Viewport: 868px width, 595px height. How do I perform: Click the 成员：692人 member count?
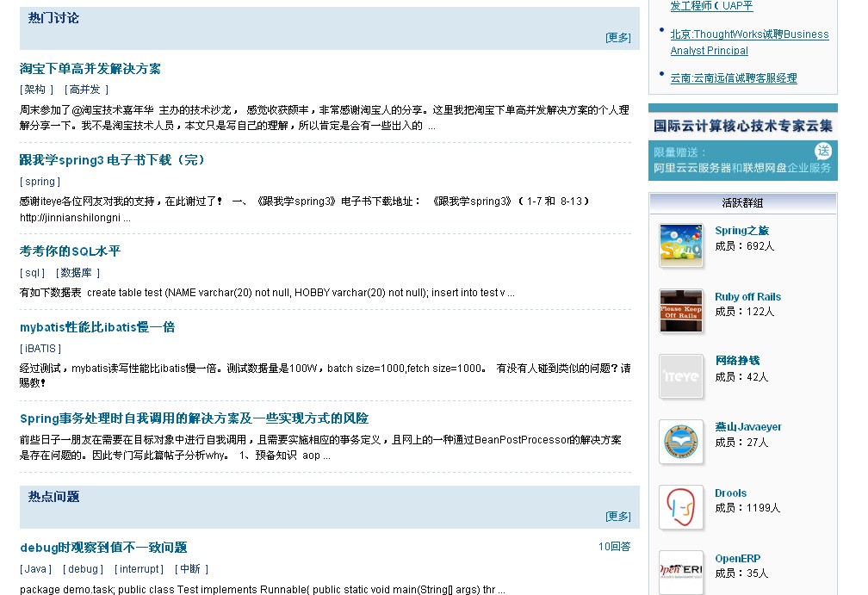(745, 246)
